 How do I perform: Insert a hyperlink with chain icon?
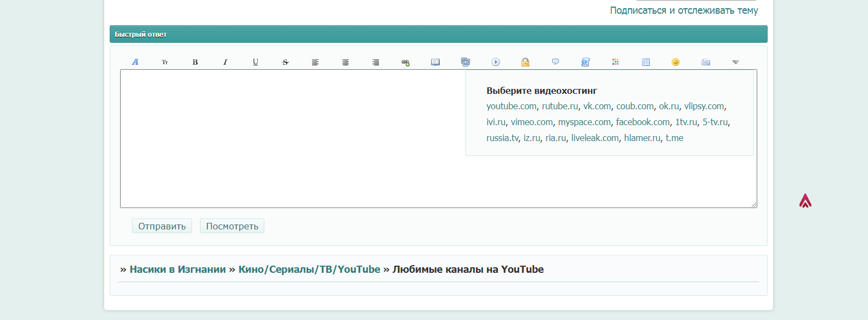[x=405, y=62]
